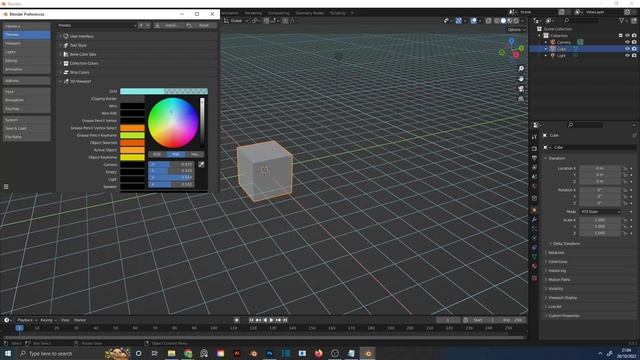Expand Delta Transform panel
The width and height of the screenshot is (640, 360).
tap(566, 244)
